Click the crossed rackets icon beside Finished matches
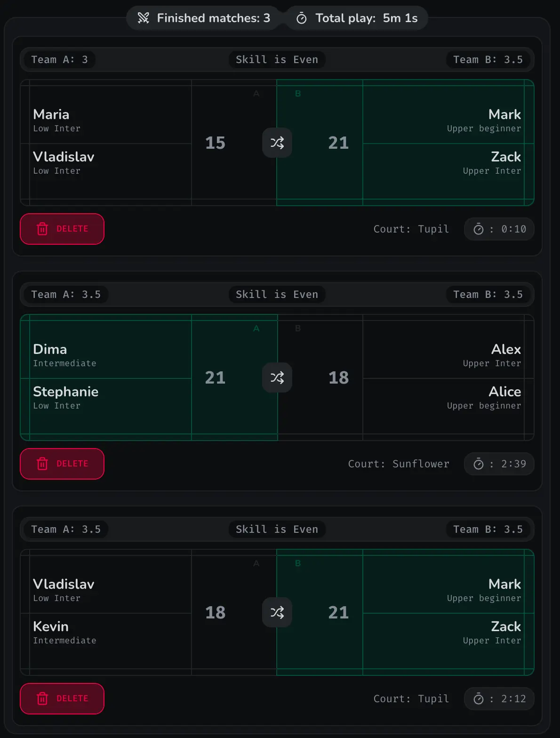This screenshot has width=560, height=738. click(x=144, y=18)
